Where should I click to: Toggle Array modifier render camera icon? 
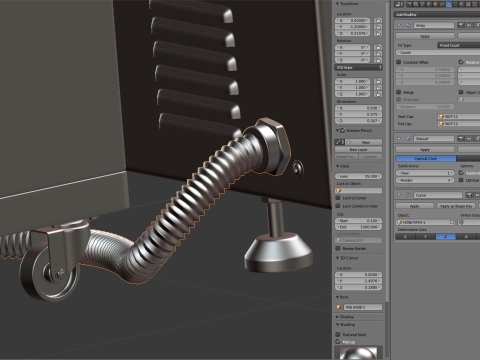[x=461, y=25]
